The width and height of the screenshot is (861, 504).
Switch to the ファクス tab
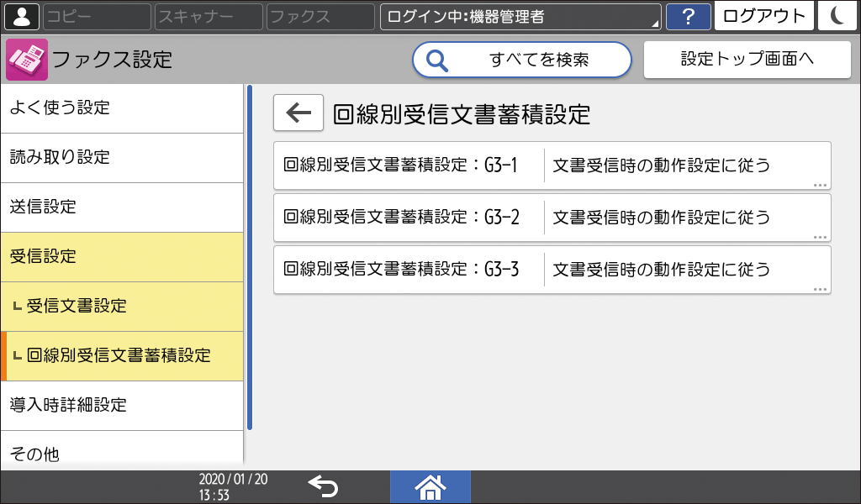320,16
